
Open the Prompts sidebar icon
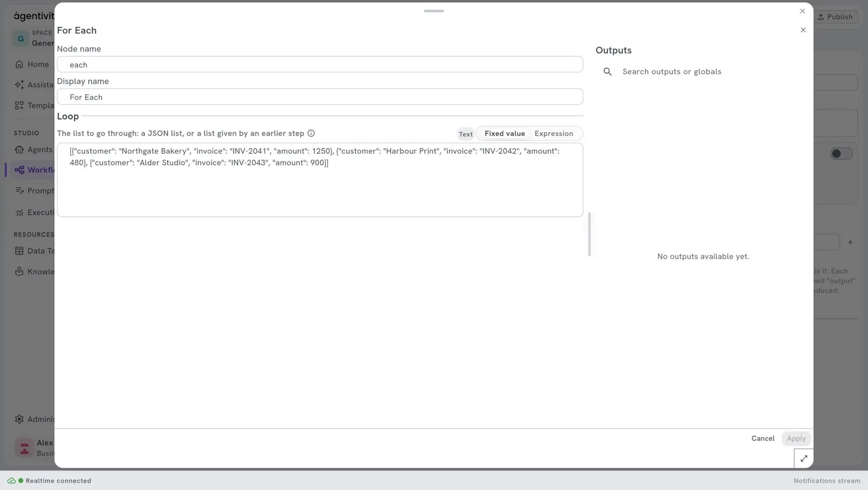[x=20, y=191]
